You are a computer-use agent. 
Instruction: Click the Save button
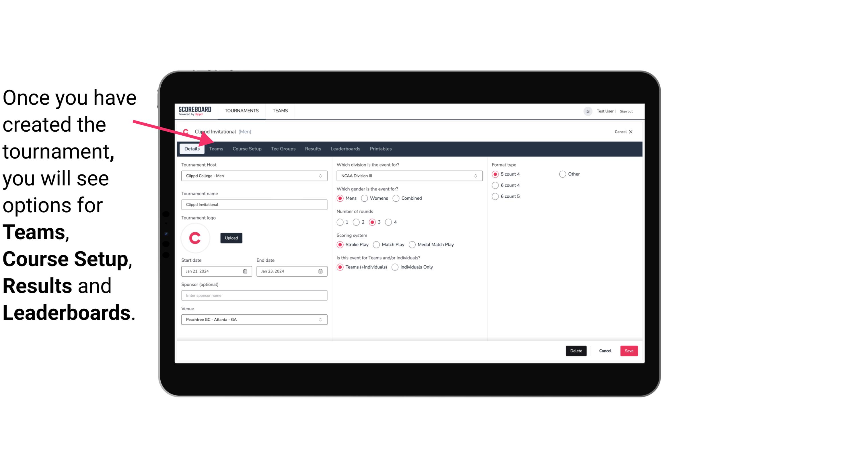click(629, 350)
